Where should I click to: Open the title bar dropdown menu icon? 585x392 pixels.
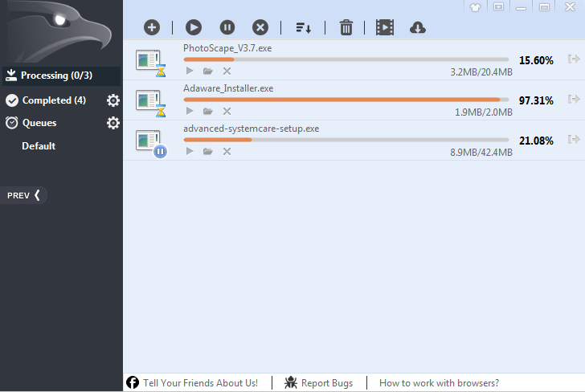498,6
